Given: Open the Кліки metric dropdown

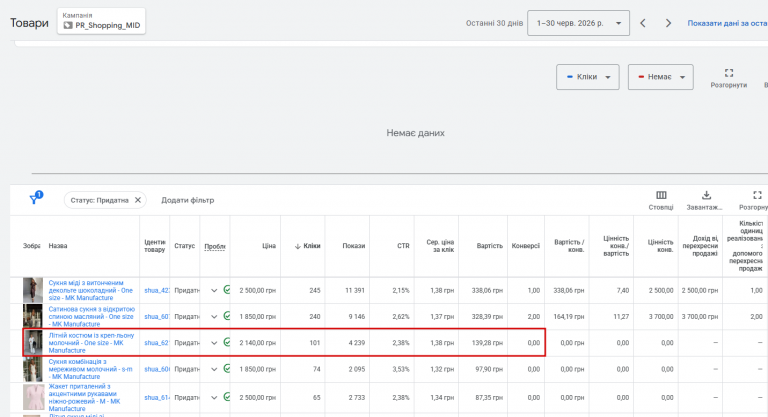Looking at the screenshot, I should click(x=587, y=77).
